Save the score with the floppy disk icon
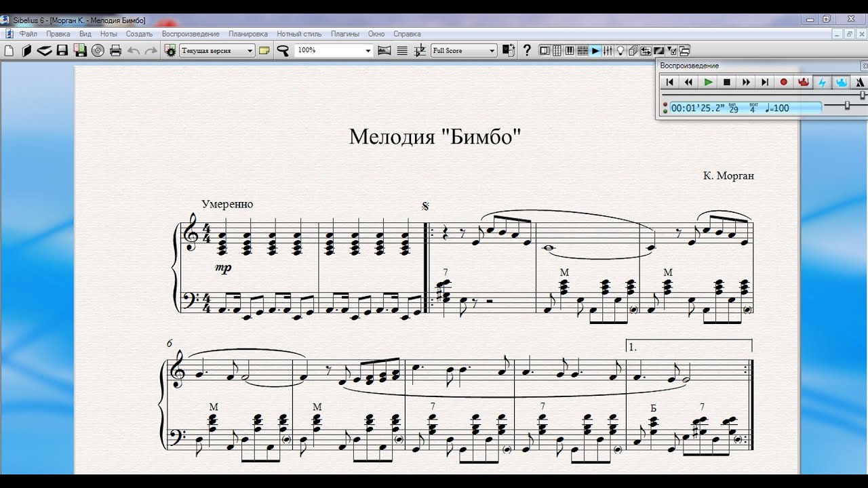The height and width of the screenshot is (488, 868). (x=62, y=50)
